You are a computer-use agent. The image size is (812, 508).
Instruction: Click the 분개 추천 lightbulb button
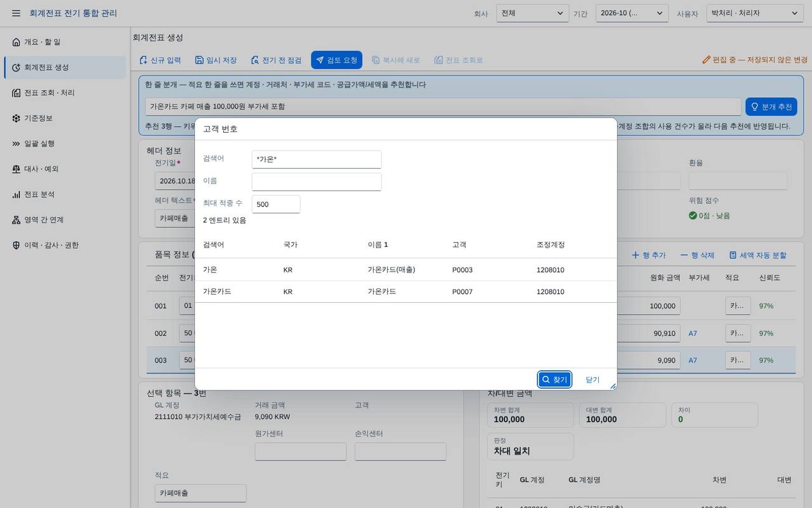pos(771,107)
